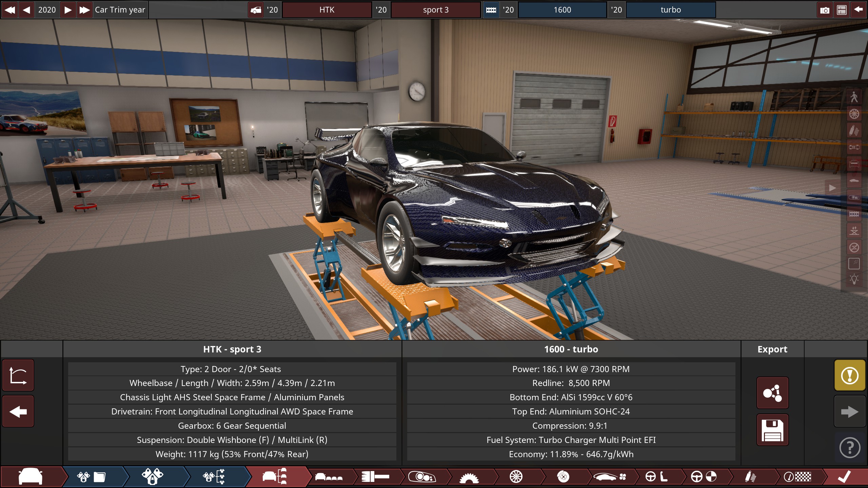Save the car with floppy disk button
868x488 pixels.
pos(772,430)
